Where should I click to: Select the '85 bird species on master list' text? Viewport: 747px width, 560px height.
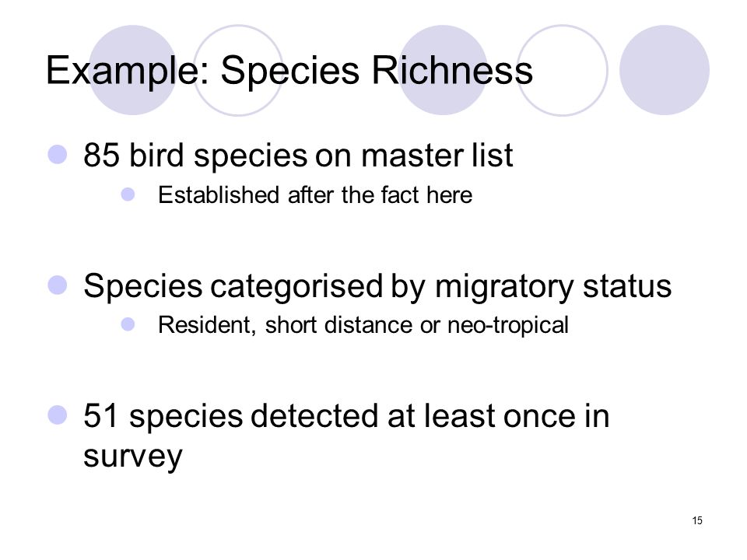pos(298,156)
